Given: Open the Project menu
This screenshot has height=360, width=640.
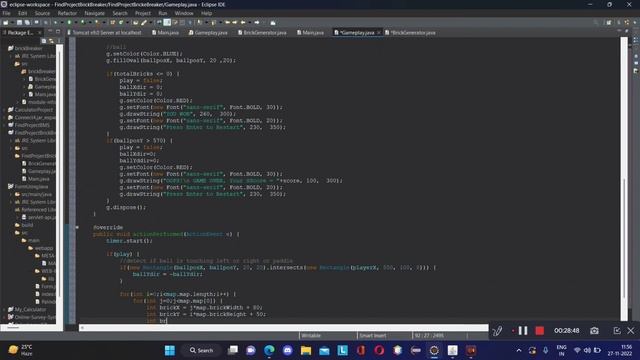Looking at the screenshot, I should 143,13.
